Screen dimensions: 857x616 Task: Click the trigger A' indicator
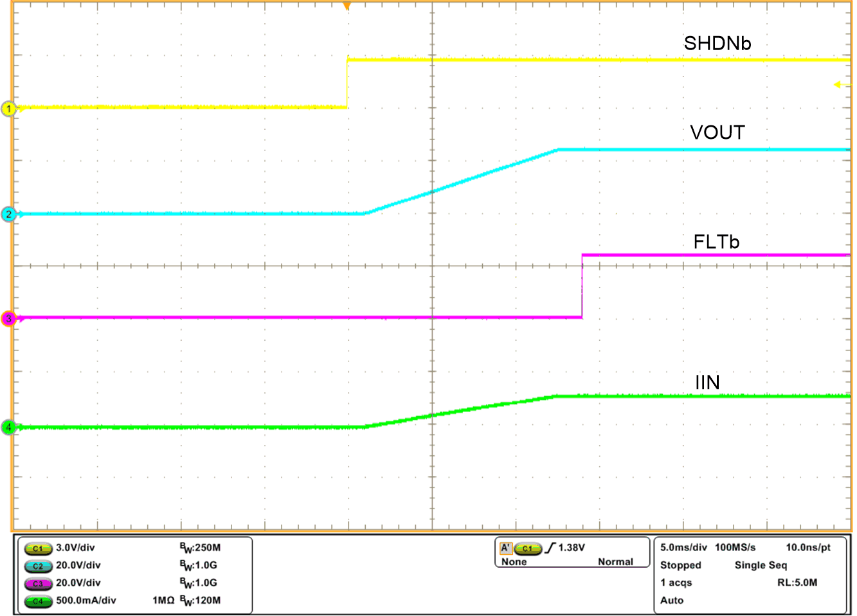point(506,548)
